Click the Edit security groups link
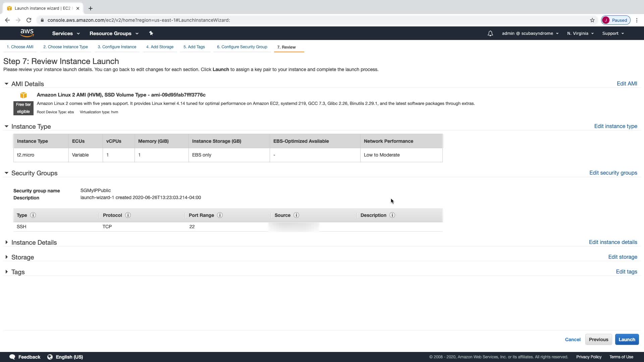This screenshot has width=644, height=362. pos(613,173)
